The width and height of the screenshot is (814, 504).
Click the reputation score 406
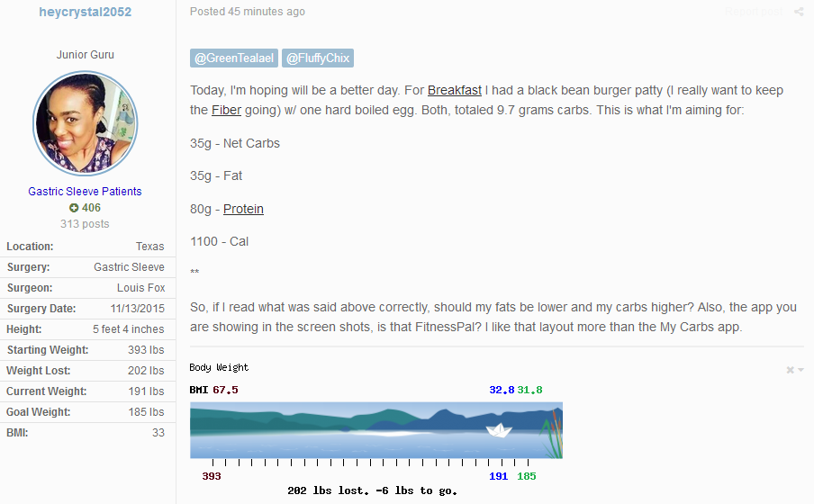point(91,208)
